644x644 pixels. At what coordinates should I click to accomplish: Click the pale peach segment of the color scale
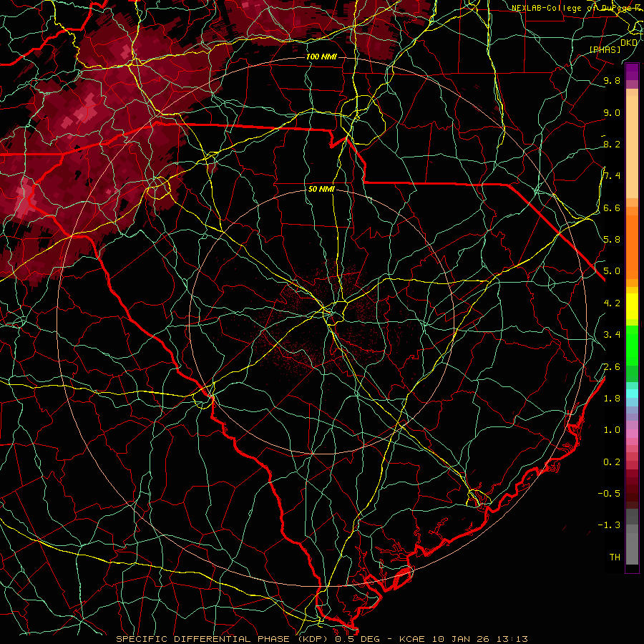(x=632, y=147)
